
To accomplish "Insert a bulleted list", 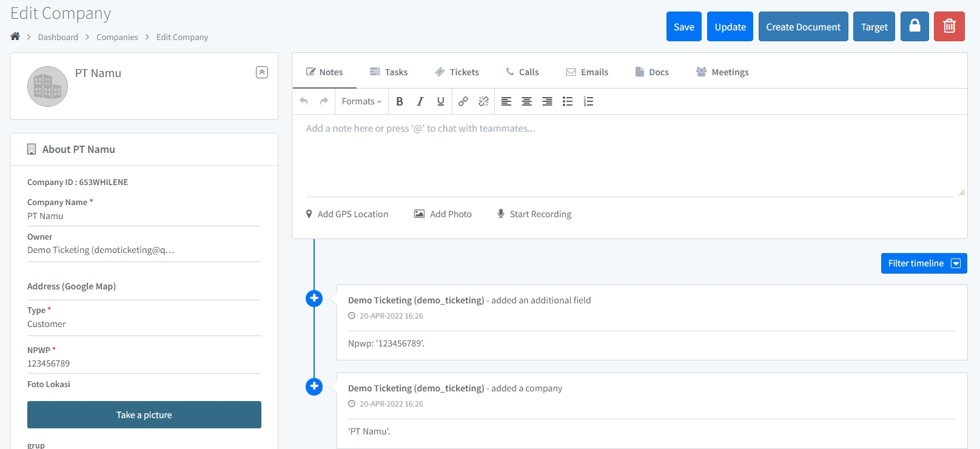I will click(x=568, y=101).
